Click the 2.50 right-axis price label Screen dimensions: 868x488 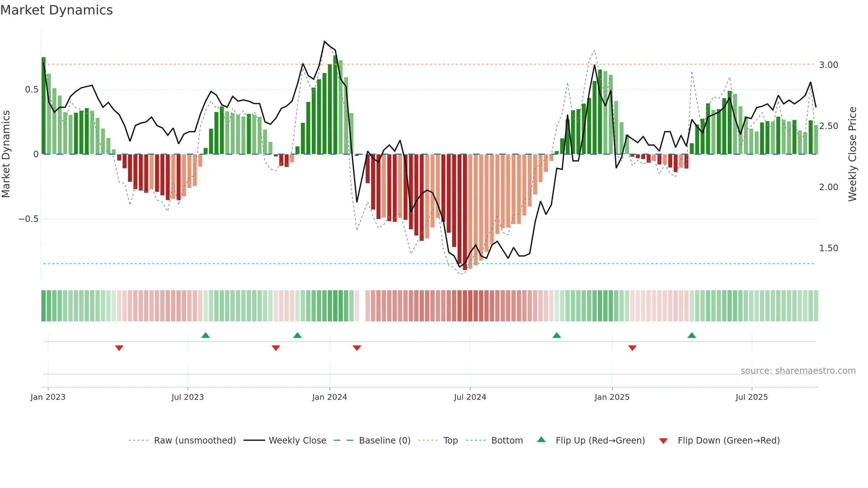point(829,126)
